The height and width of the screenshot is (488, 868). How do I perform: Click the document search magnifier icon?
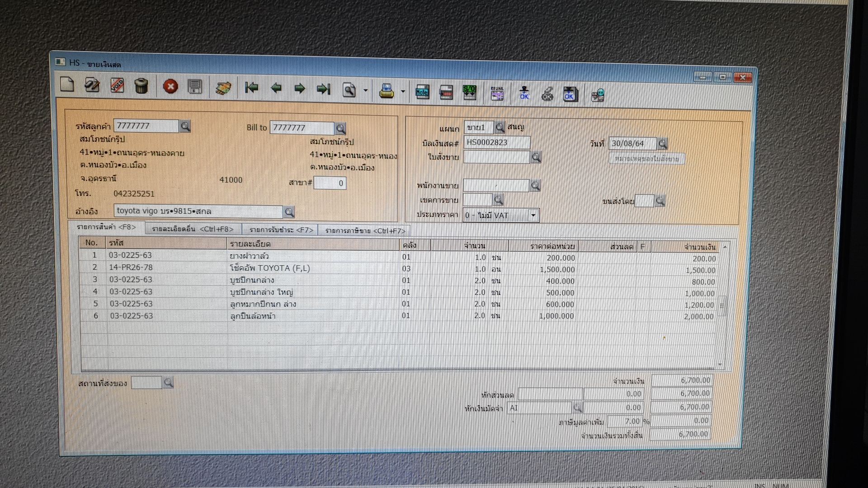click(x=349, y=90)
